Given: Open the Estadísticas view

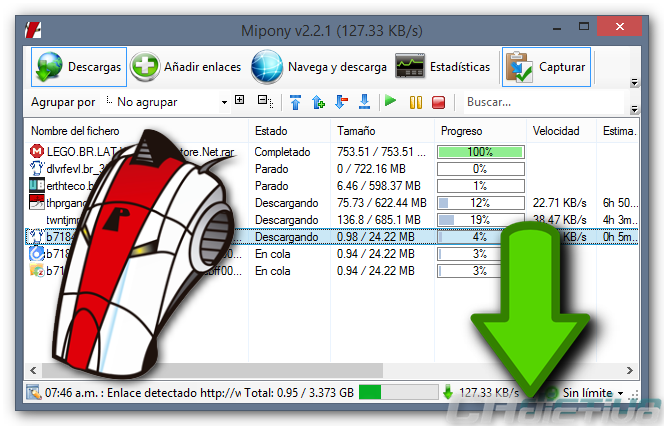Looking at the screenshot, I should point(443,67).
